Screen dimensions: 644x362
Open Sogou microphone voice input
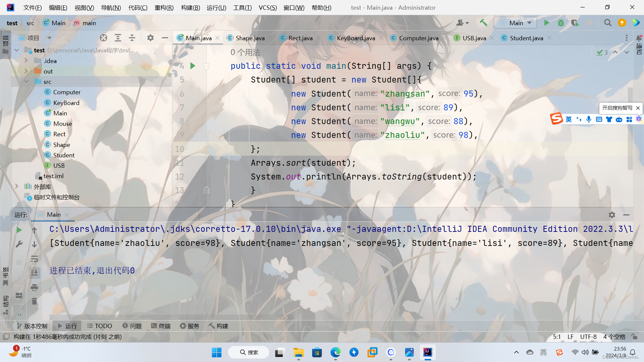point(589,119)
